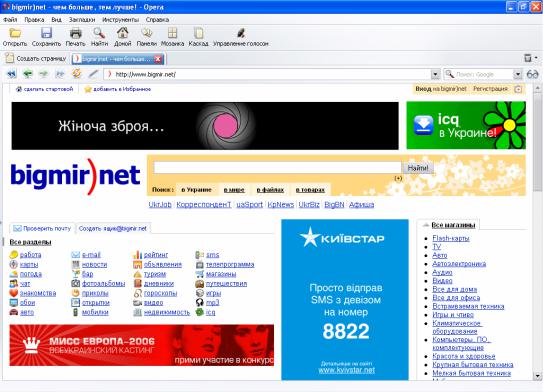This screenshot has height=392, width=543.
Task: Open the Файл menu
Action: [10, 20]
